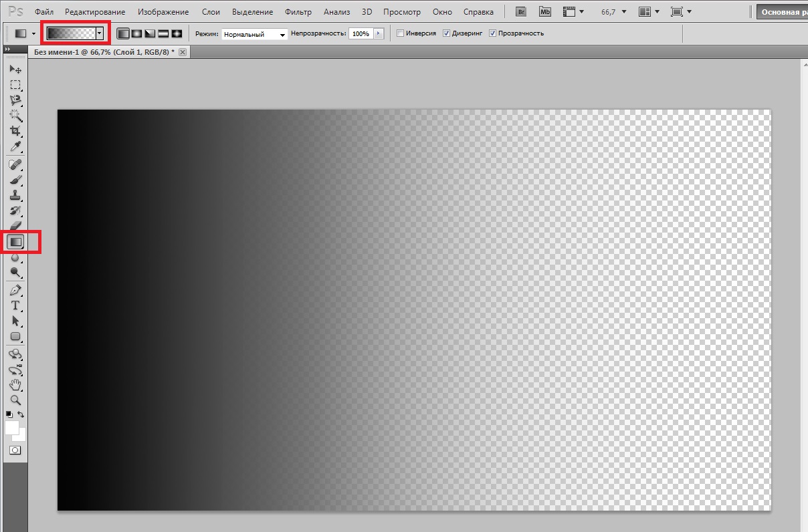Swap foreground and background colors
The width and height of the screenshot is (808, 532).
click(x=21, y=414)
